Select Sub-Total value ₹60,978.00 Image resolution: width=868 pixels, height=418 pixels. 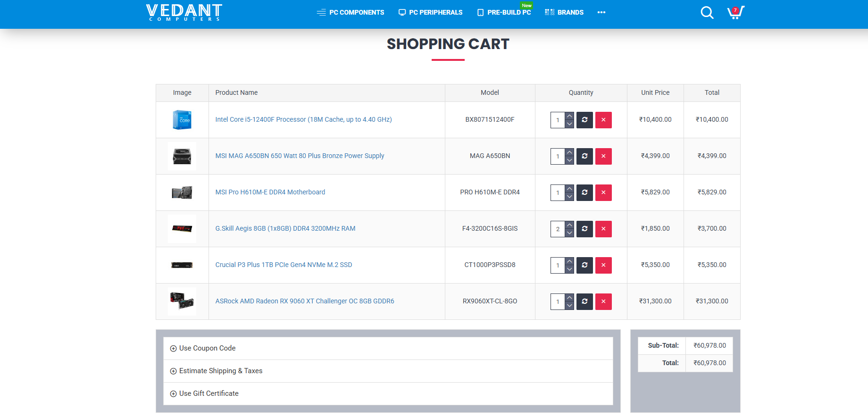(x=709, y=345)
